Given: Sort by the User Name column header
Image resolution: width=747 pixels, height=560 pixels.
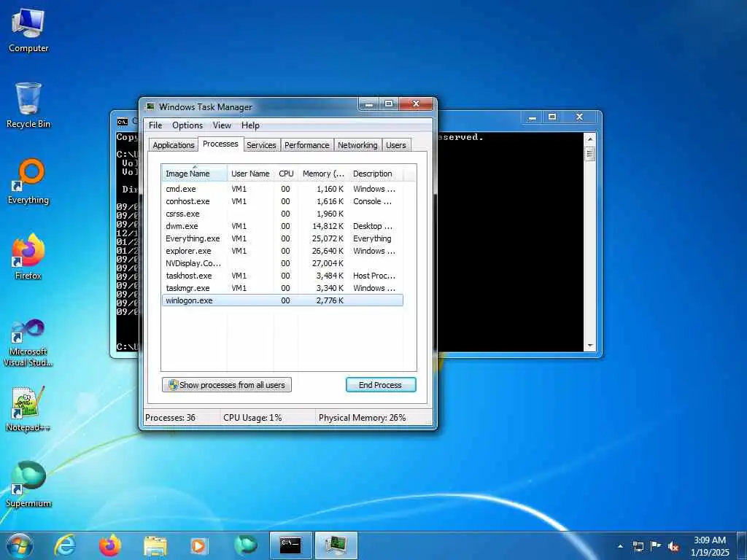Looking at the screenshot, I should coord(251,174).
